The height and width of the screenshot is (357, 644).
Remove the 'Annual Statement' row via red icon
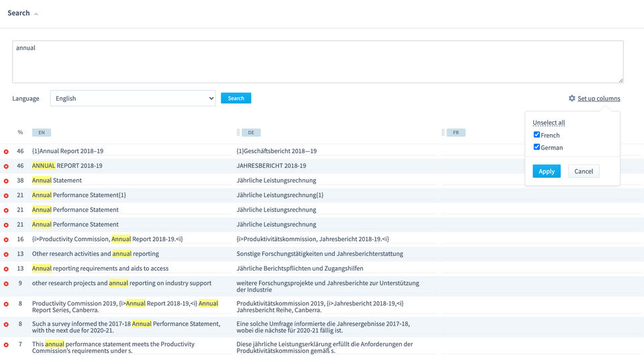[6, 181]
